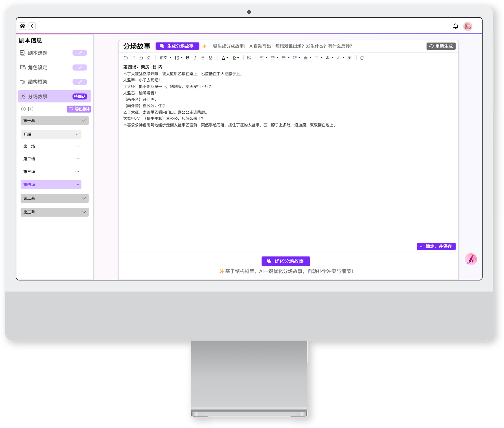Click the indent icon
Screen dimensions: 504x428
[x=273, y=58]
